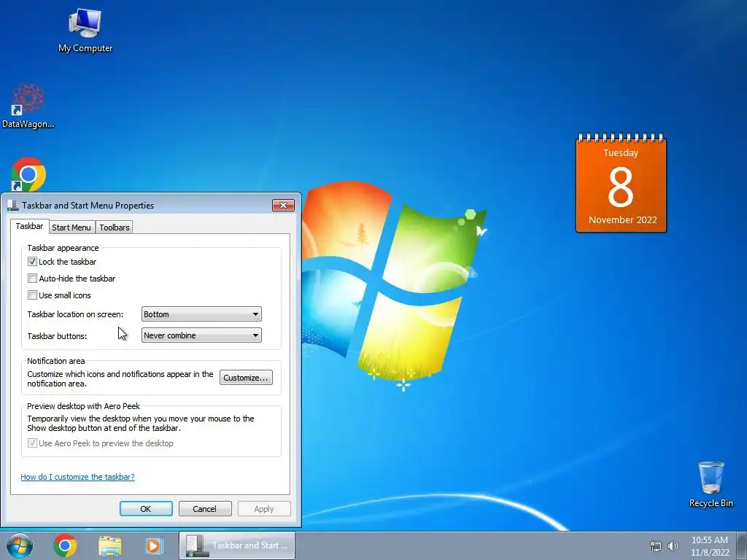Click Preview desktop with Aero Peek label
Screen dimensions: 747x560
(x=83, y=406)
